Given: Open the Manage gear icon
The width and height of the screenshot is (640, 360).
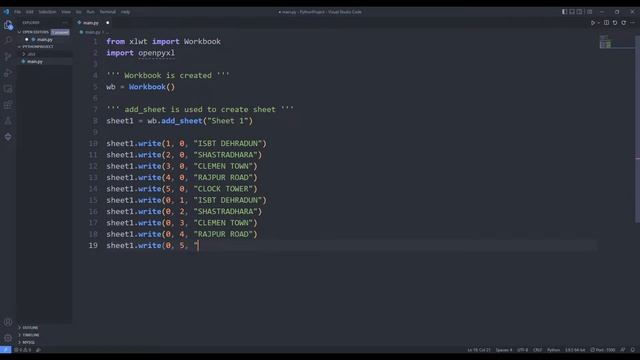Looking at the screenshot, I should click(x=8, y=338).
